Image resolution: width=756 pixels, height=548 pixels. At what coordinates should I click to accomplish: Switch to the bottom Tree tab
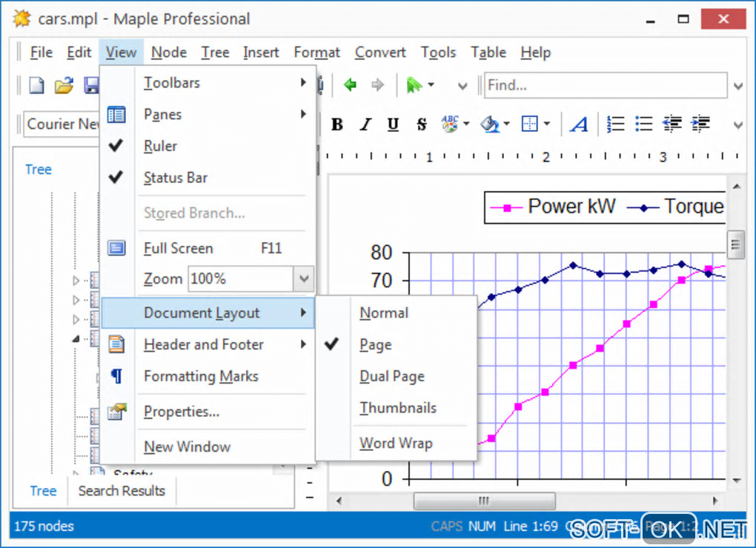click(x=43, y=491)
